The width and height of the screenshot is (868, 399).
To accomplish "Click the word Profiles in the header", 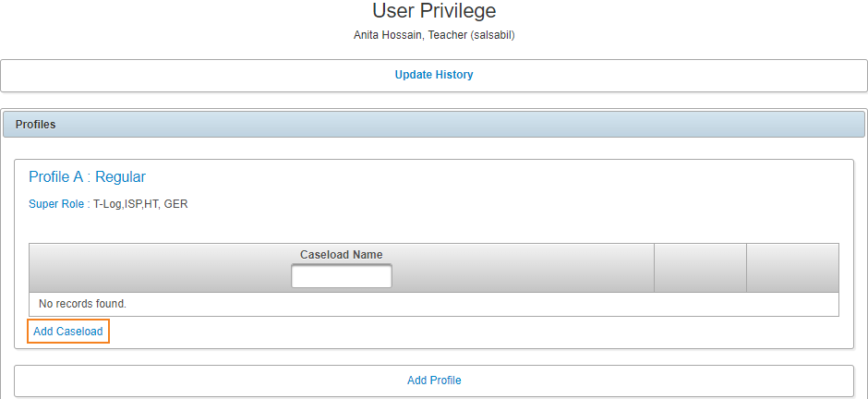I will click(35, 125).
